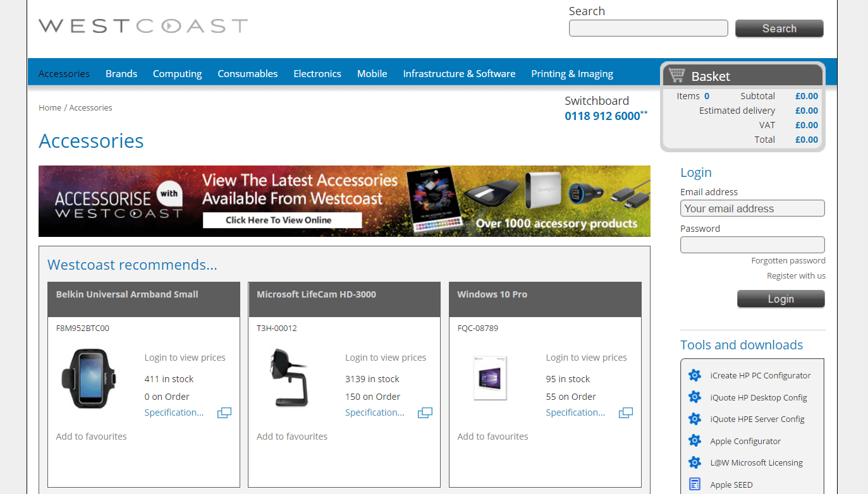This screenshot has width=868, height=494.
Task: Click the Windows 10 Pro box image
Action: (x=491, y=378)
